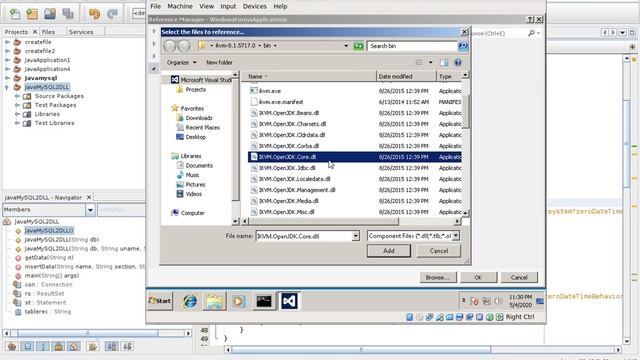Expand the Libraries node in project tree
640x360 pixels.
pyautogui.click(x=17, y=114)
